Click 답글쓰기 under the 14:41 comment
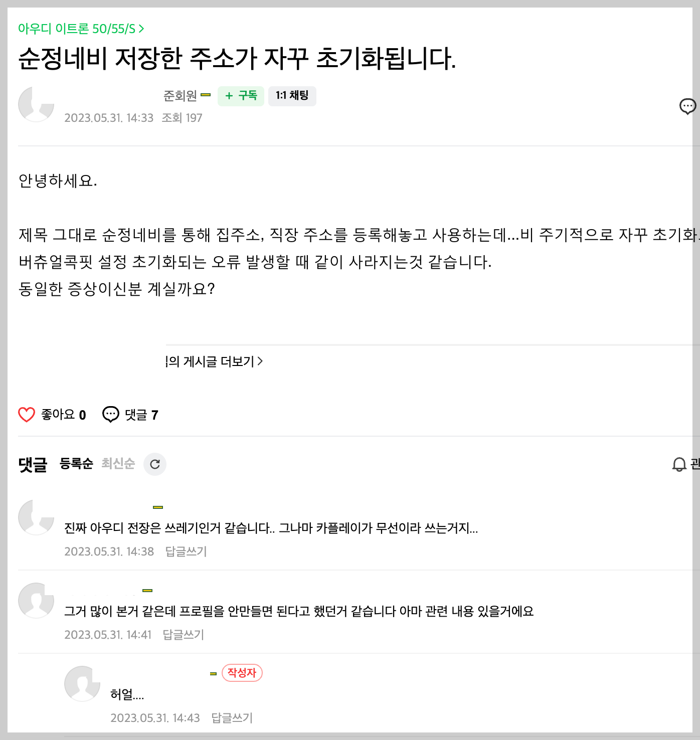The image size is (700, 740). pos(184,635)
